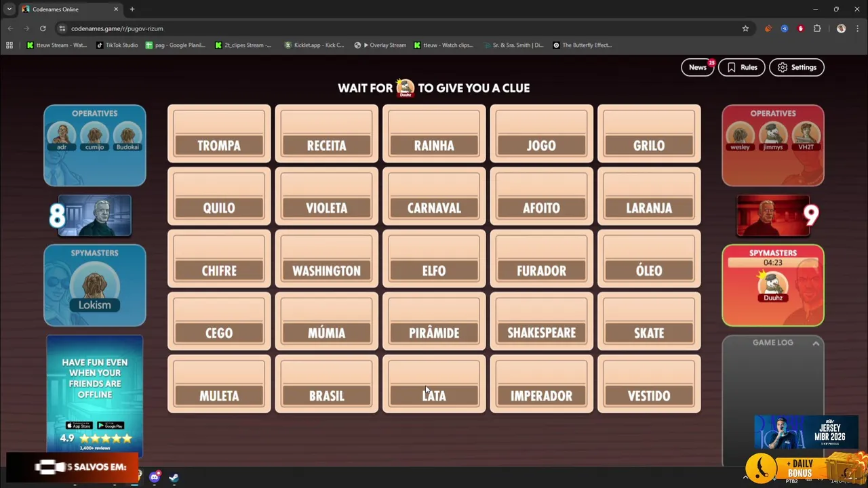
Task: Pick the QUILO card
Action: click(x=219, y=196)
